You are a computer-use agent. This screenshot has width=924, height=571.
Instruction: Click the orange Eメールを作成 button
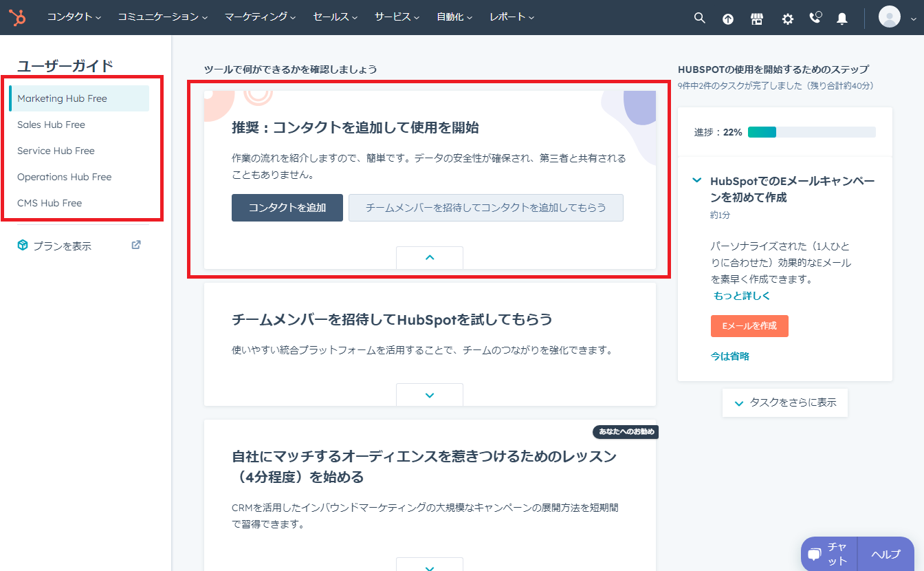pos(749,326)
